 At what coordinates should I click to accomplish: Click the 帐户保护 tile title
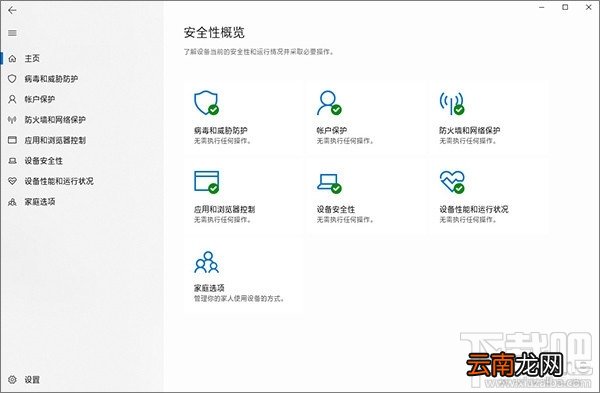(332, 130)
